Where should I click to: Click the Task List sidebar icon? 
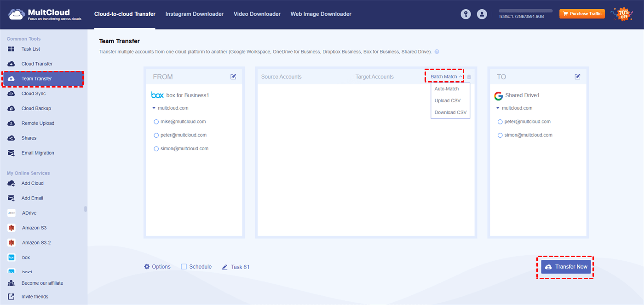tap(11, 49)
